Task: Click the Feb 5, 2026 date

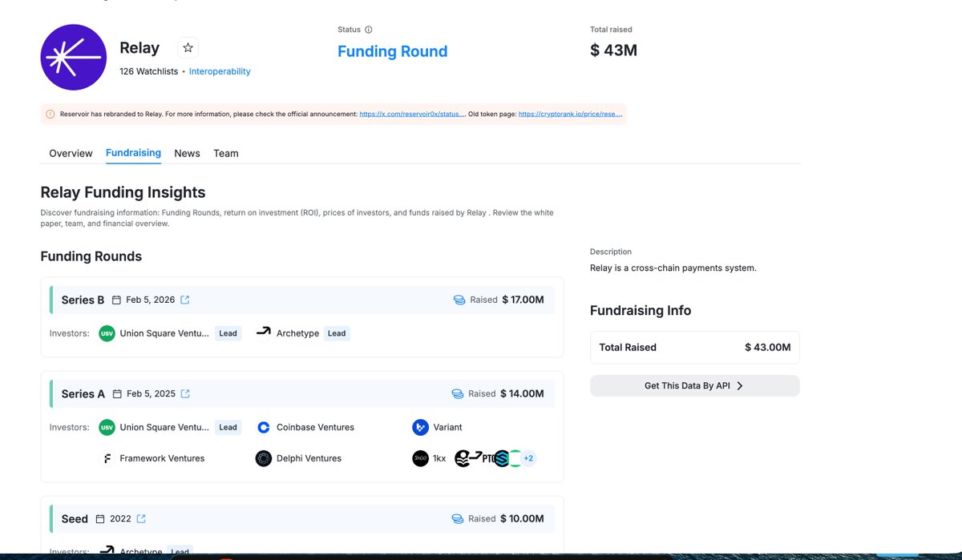Action: [x=150, y=300]
